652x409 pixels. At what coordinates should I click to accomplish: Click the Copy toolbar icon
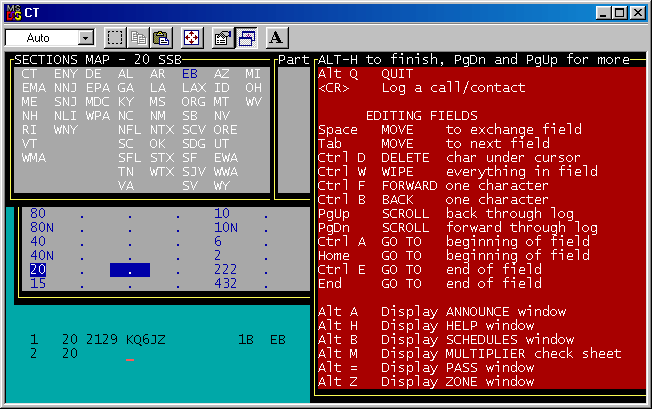(x=138, y=38)
